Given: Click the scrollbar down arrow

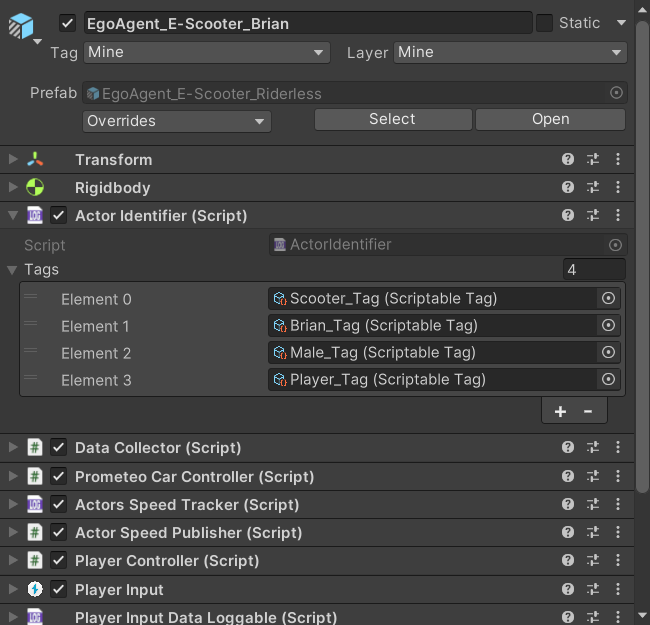Looking at the screenshot, I should click(642, 615).
